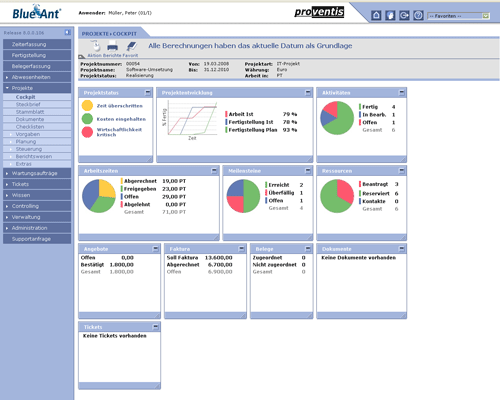Minimize the Dokumente panel
The image size is (500, 400).
point(402,248)
